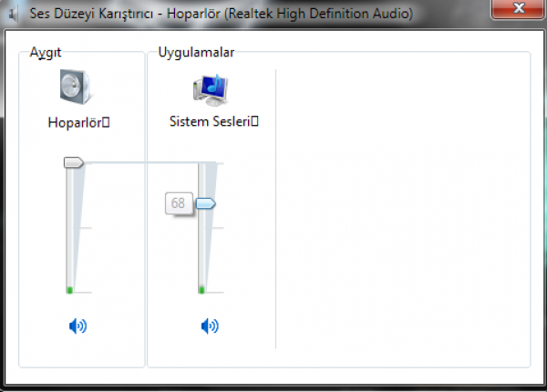Click the title bar speaker icon

click(13, 14)
